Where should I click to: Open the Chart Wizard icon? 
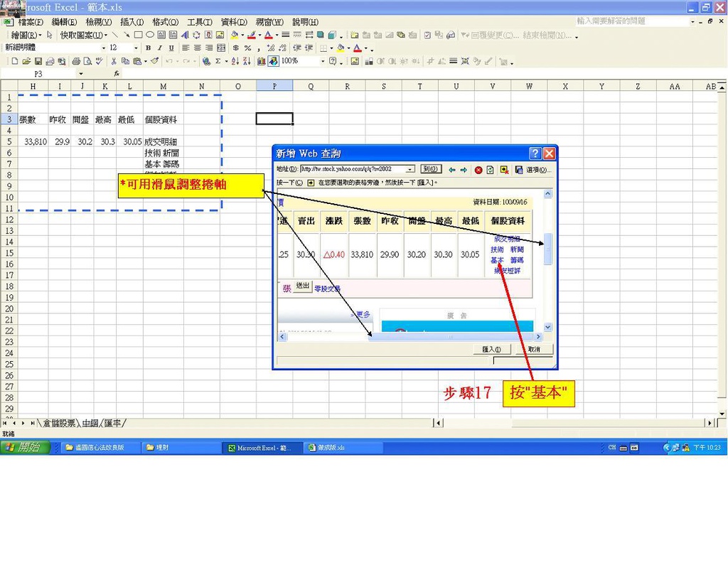[x=262, y=61]
